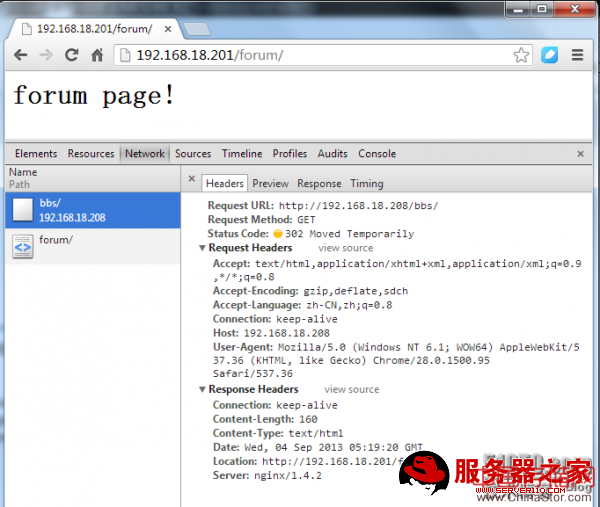This screenshot has height=507, width=600.
Task: Switch to the Elements panel
Action: pos(36,154)
